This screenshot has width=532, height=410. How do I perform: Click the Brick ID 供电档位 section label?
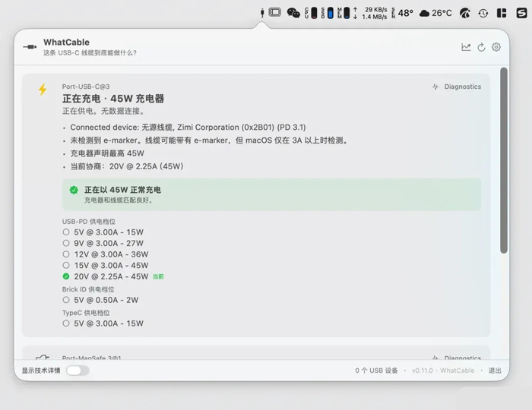pyautogui.click(x=88, y=289)
